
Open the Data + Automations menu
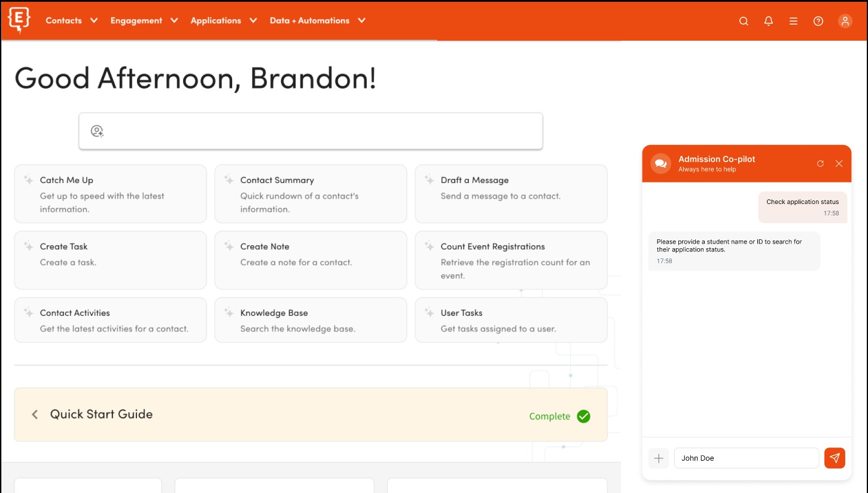[317, 20]
